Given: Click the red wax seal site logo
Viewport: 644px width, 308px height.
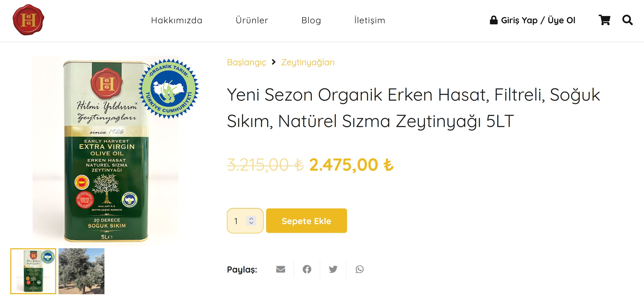Looking at the screenshot, I should click(28, 20).
